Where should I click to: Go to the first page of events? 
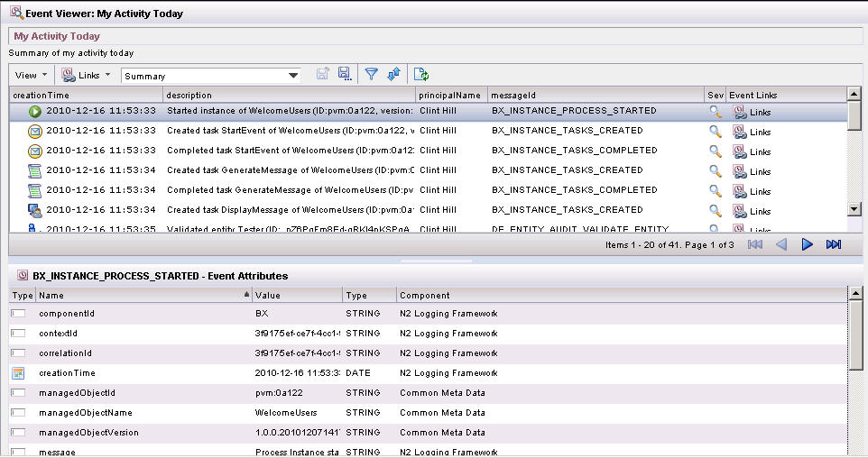click(755, 244)
